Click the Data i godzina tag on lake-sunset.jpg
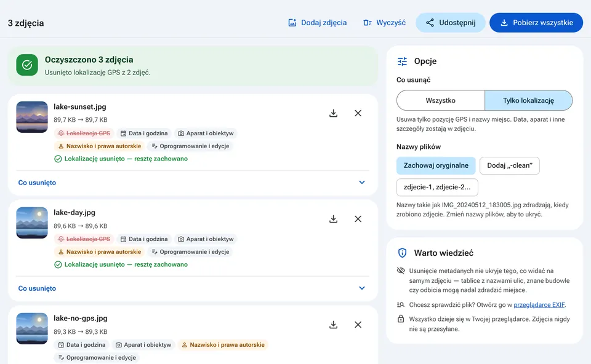591x364 pixels. point(144,133)
